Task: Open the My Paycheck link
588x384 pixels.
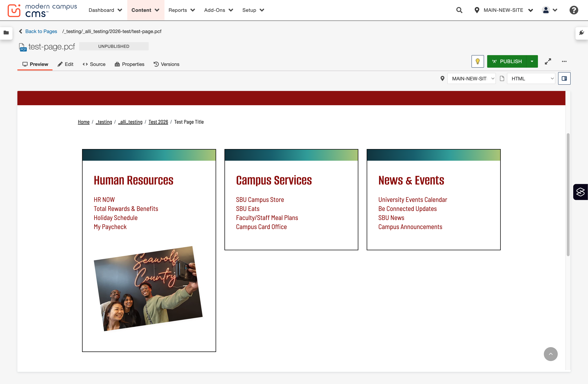Action: pos(110,227)
